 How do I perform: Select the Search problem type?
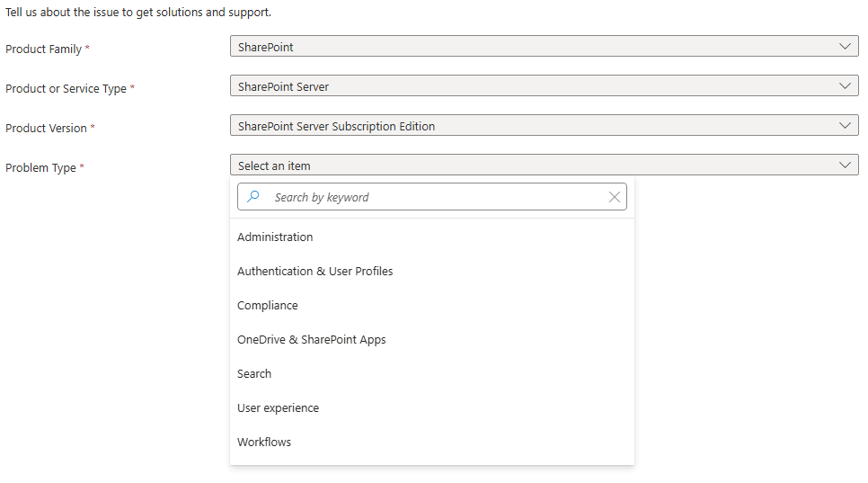(432, 374)
